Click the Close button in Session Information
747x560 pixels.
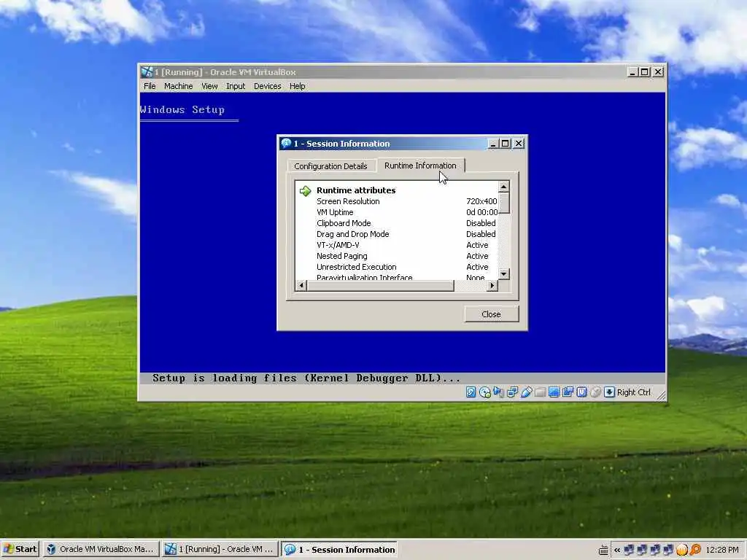pos(491,314)
